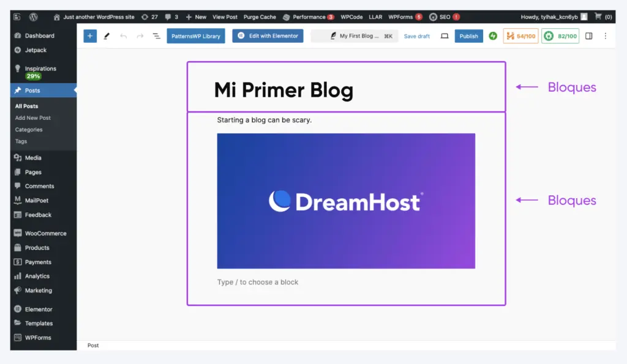Screen dimensions: 627x364
Task: Open Document Overview list view icon
Action: point(156,36)
